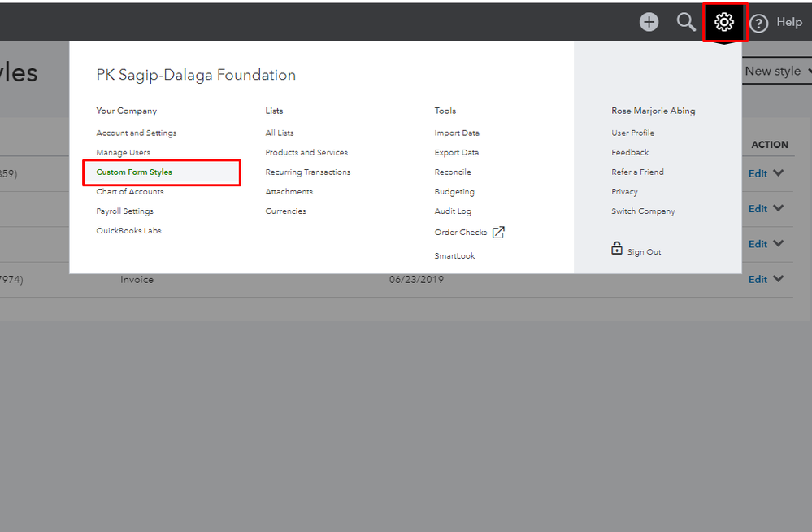Open the Audit Log

coord(452,211)
